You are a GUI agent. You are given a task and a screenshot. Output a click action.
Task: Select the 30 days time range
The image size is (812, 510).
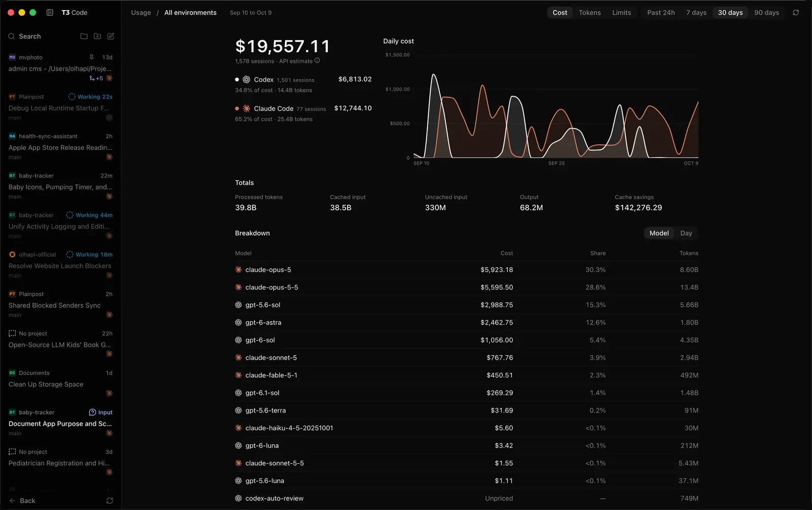pos(730,13)
